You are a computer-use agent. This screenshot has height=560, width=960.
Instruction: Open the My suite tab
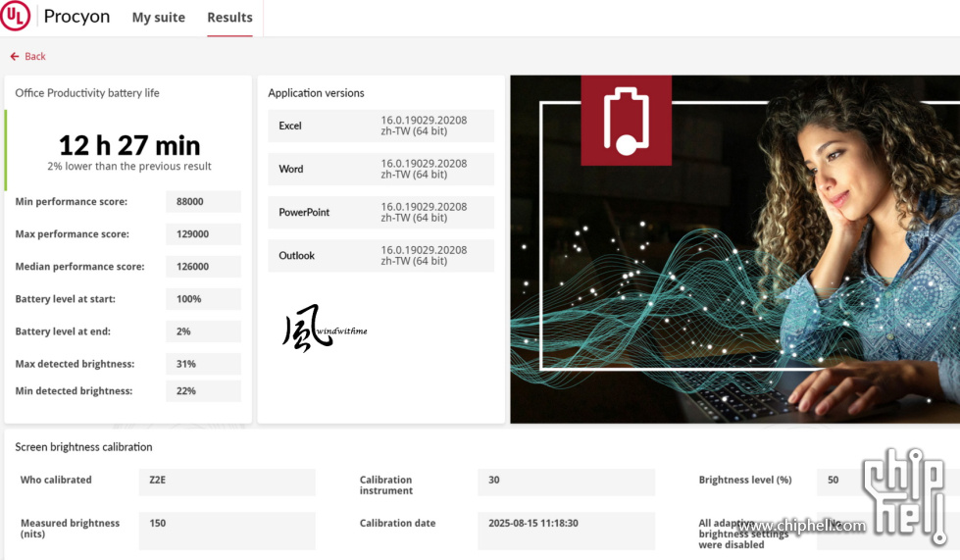(159, 18)
